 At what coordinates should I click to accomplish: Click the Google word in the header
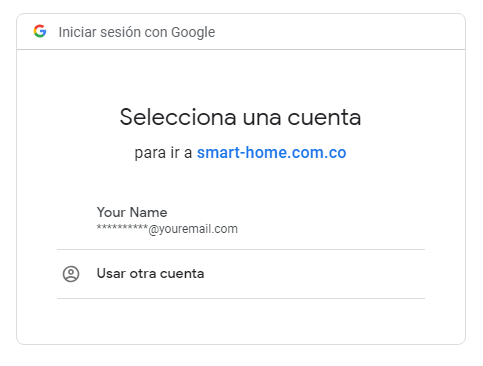[x=193, y=33]
